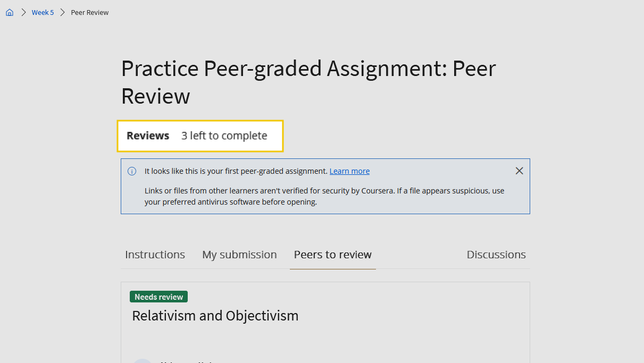
Task: Click the '3 left to complete' status text
Action: point(224,136)
